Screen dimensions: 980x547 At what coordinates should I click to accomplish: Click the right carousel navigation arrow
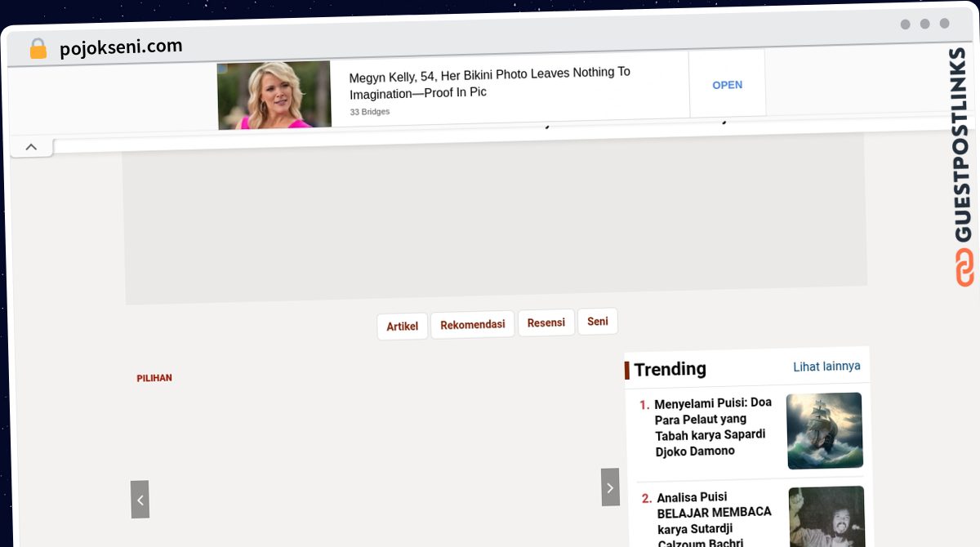[x=610, y=487]
